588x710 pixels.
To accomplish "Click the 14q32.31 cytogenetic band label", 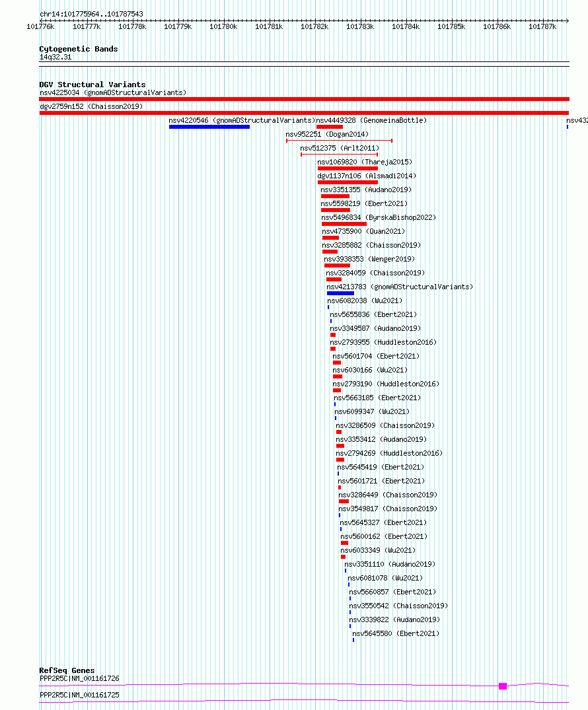I will pos(55,57).
